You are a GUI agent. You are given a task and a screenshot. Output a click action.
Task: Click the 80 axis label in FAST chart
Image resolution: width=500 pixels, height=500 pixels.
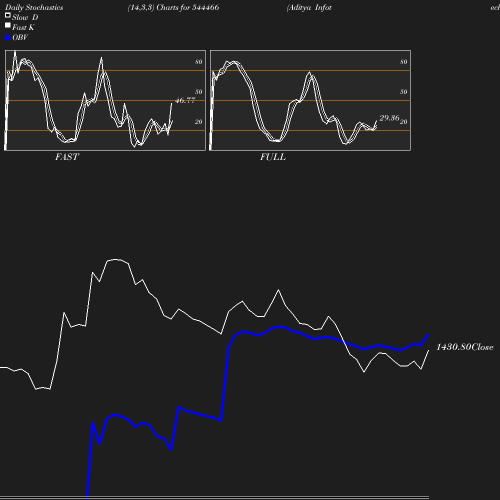tap(199, 62)
